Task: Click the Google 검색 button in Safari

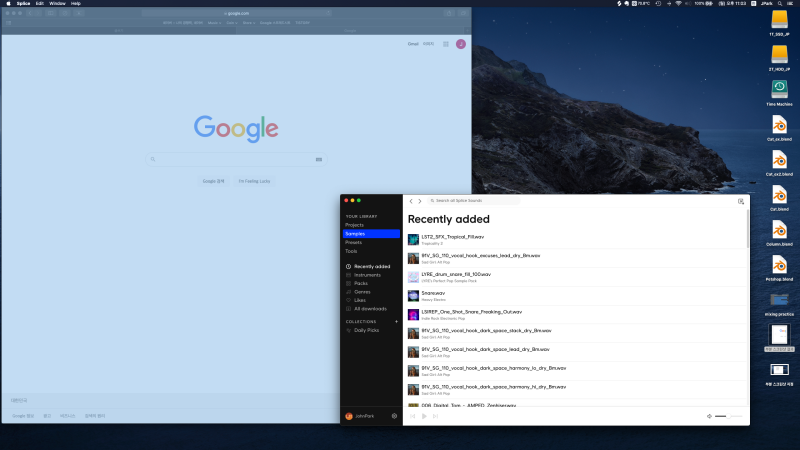Action: pyautogui.click(x=213, y=181)
